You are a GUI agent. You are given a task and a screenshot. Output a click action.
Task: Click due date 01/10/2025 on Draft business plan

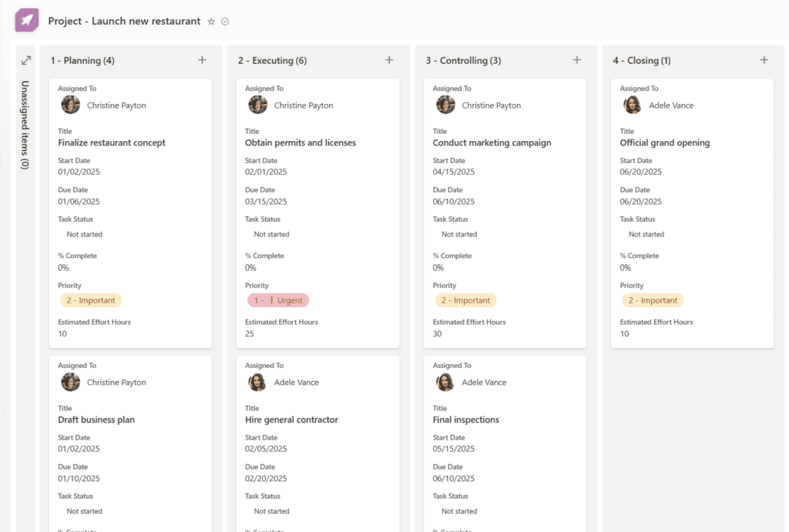point(79,479)
